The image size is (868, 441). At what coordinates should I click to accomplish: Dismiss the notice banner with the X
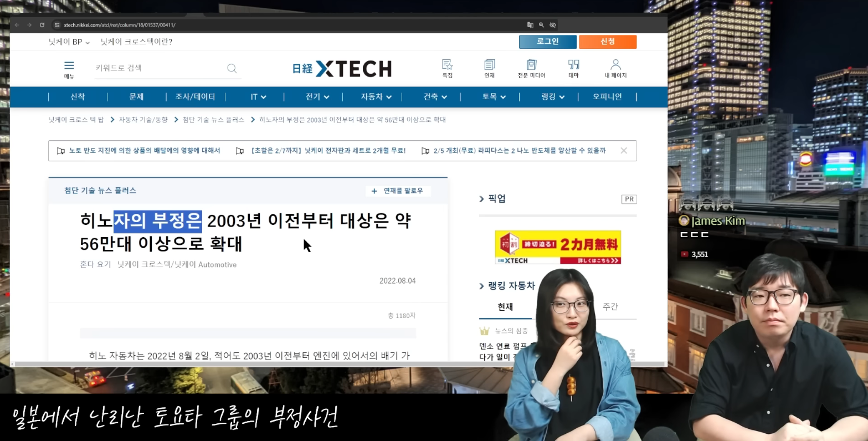[x=623, y=150]
